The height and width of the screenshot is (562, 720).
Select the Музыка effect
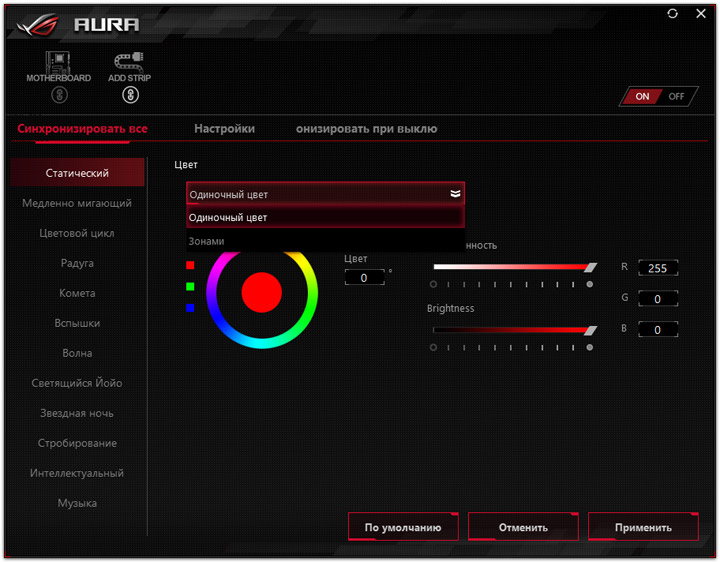(x=77, y=503)
